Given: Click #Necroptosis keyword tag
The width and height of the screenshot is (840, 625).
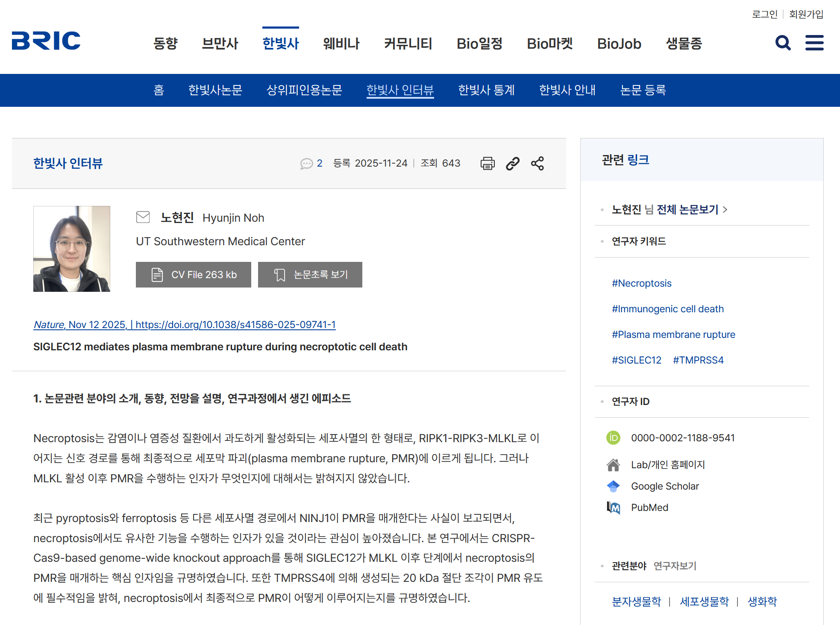Looking at the screenshot, I should click(x=641, y=283).
